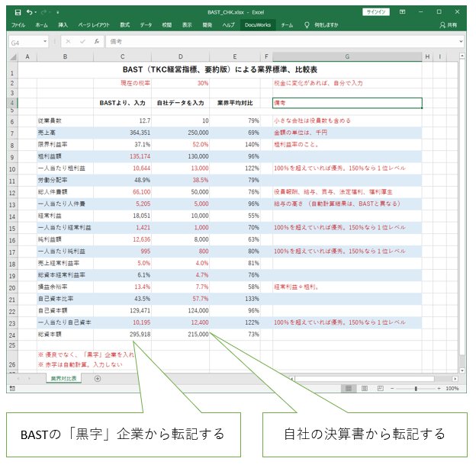Click the active 備考 cell G4
Image resolution: width=476 pixels, height=468 pixels.
[347, 103]
